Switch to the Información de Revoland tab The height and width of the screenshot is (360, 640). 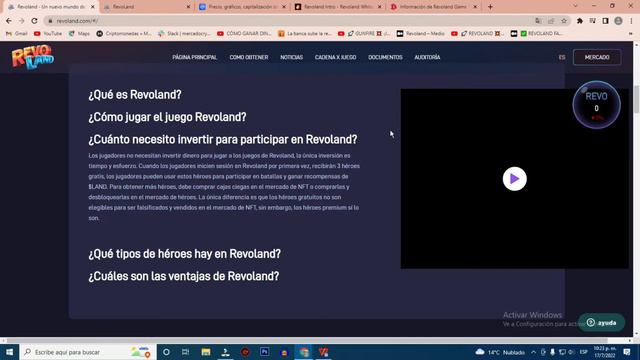pos(433,7)
